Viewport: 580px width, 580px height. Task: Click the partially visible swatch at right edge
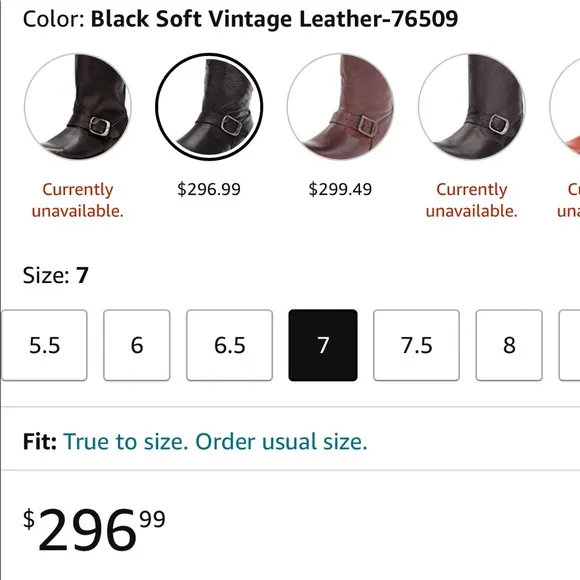[x=565, y=107]
